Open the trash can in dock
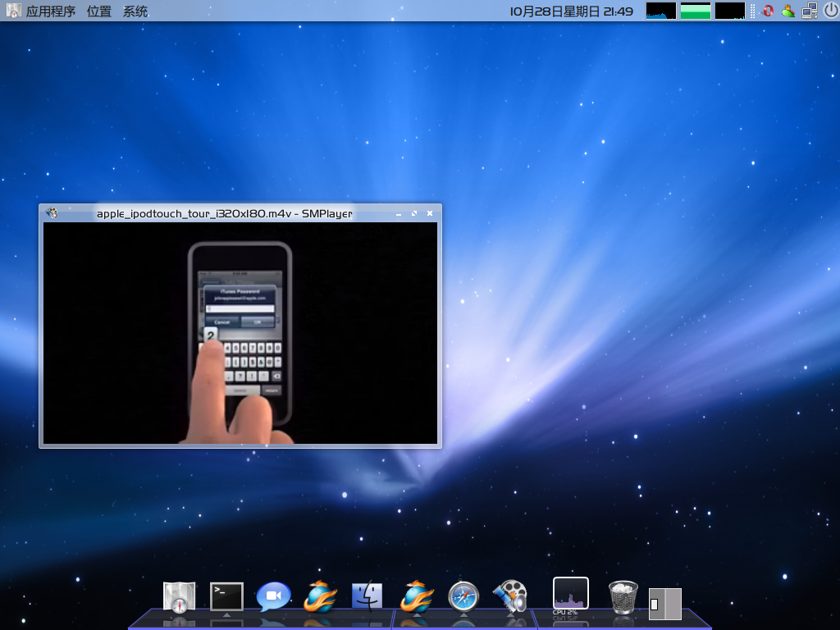Viewport: 840px width, 630px height. 623,597
